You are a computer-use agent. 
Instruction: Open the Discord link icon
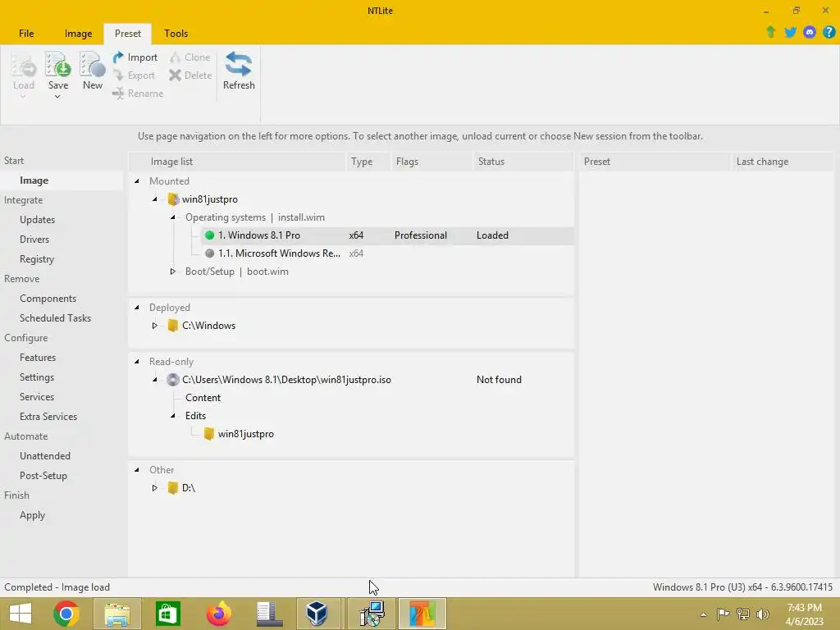click(x=810, y=32)
